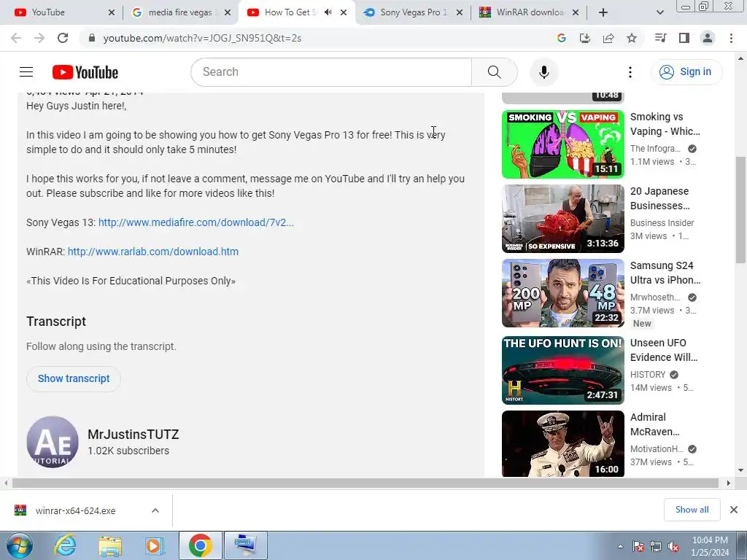Image resolution: width=747 pixels, height=560 pixels.
Task: Expand the tab search dropdown
Action: 659,12
